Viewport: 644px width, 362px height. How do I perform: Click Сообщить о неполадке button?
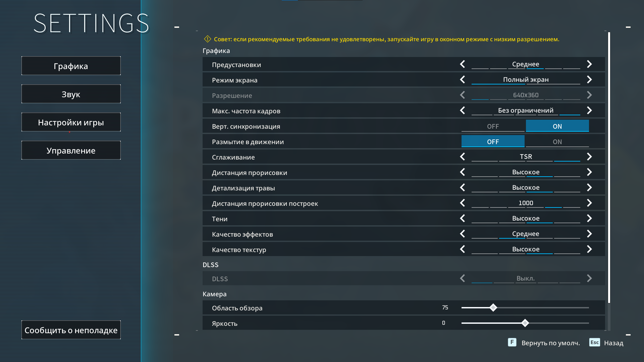point(71,330)
